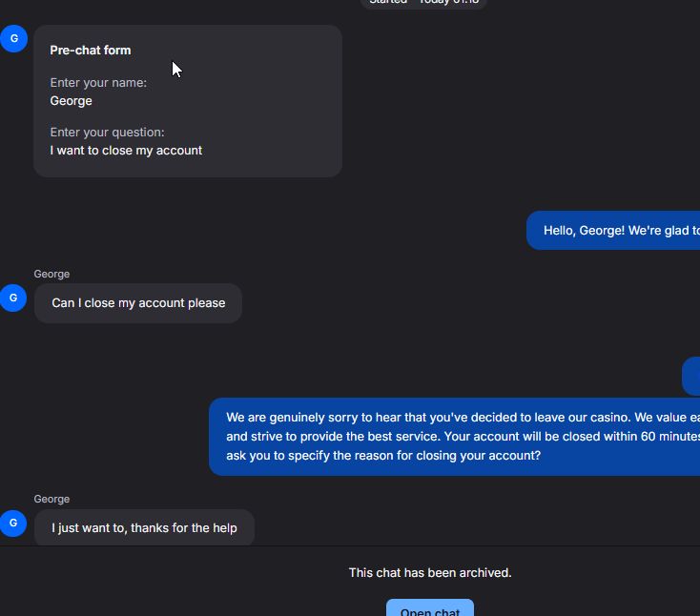Click the 'Enter your name:' label
This screenshot has width=700, height=616.
[x=98, y=83]
